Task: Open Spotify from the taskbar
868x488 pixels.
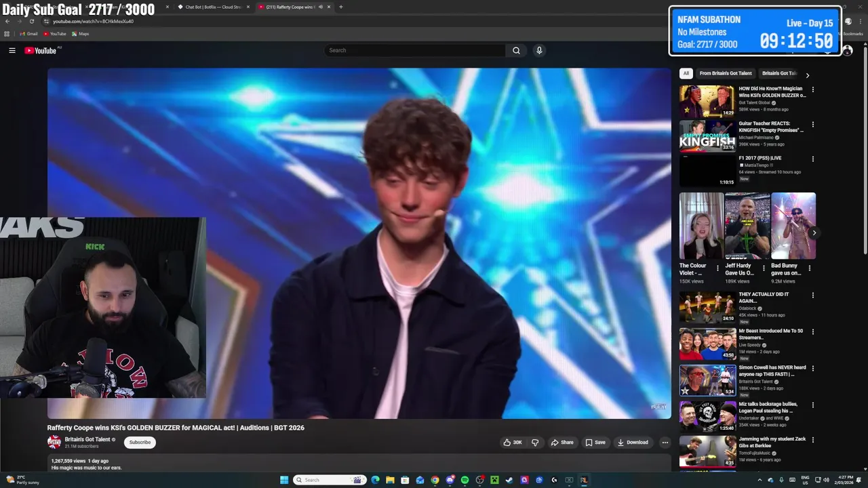Action: pyautogui.click(x=465, y=480)
